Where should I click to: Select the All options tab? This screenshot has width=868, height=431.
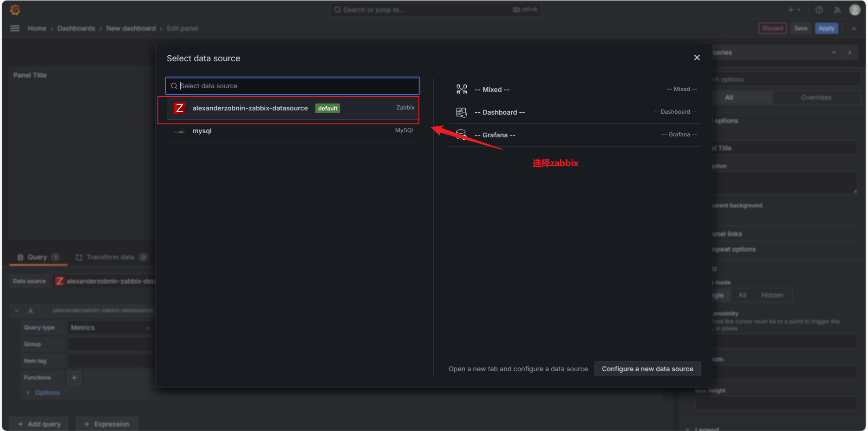(729, 97)
